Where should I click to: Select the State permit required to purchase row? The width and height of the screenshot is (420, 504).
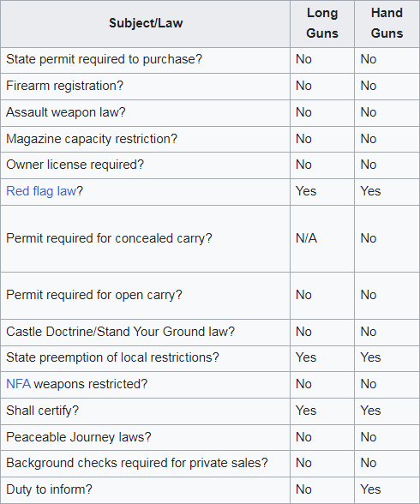210,60
